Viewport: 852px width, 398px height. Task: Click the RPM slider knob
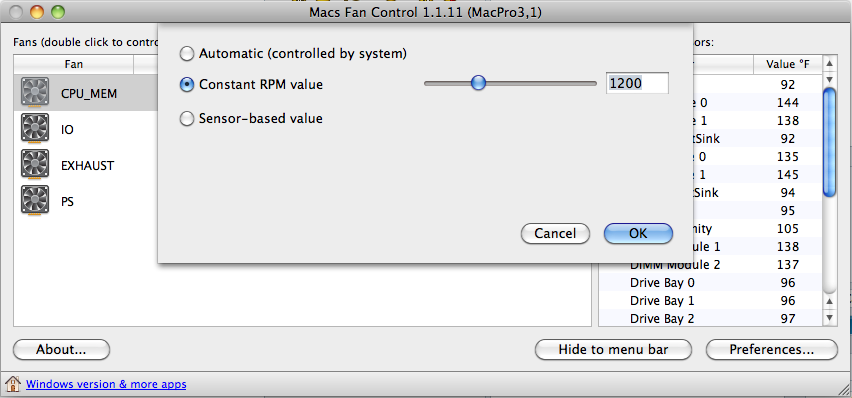coord(478,83)
